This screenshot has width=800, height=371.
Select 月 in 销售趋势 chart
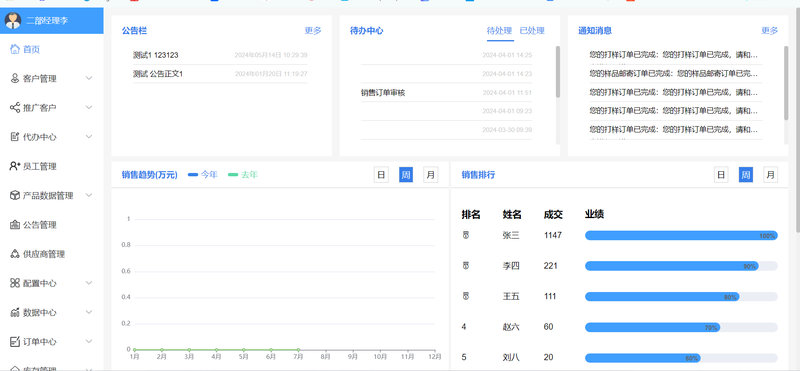[x=431, y=175]
